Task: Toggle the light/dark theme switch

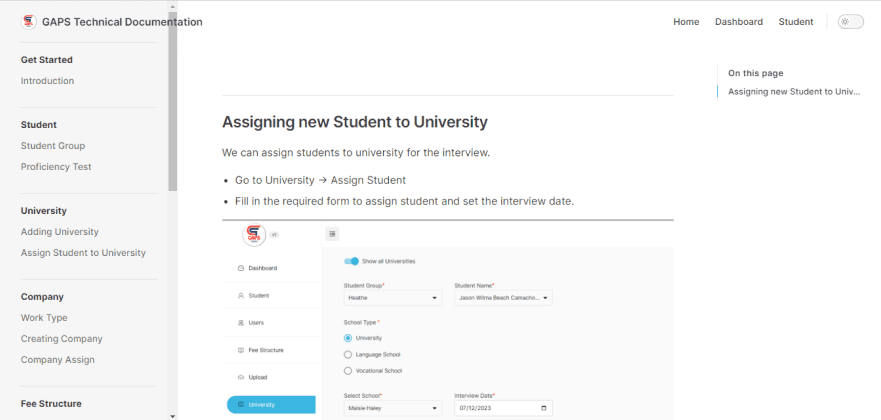Action: point(850,22)
